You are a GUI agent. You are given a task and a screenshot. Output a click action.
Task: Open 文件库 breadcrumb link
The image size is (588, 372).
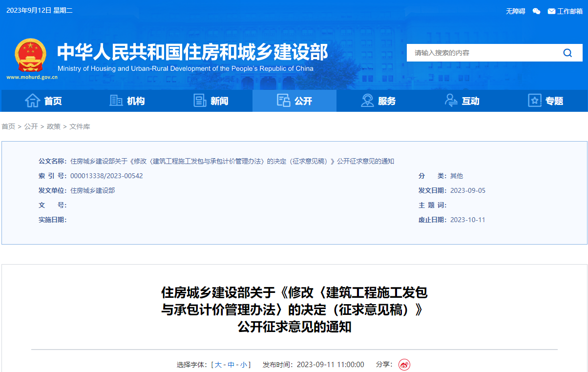tap(80, 126)
